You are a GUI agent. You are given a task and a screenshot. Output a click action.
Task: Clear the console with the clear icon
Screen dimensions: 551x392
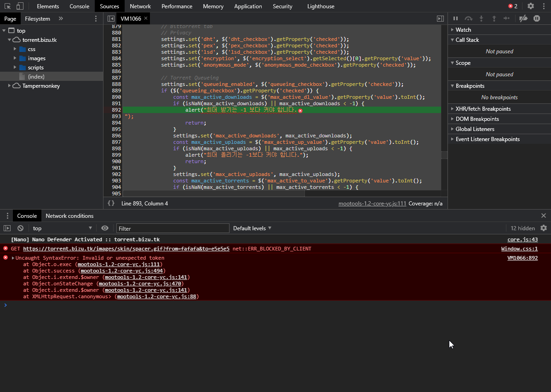[x=20, y=228]
